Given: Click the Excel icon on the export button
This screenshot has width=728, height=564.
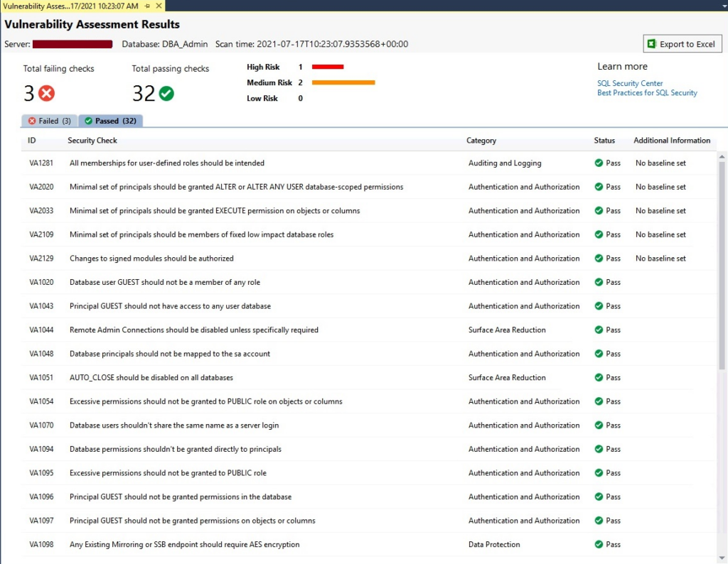Looking at the screenshot, I should (x=651, y=44).
